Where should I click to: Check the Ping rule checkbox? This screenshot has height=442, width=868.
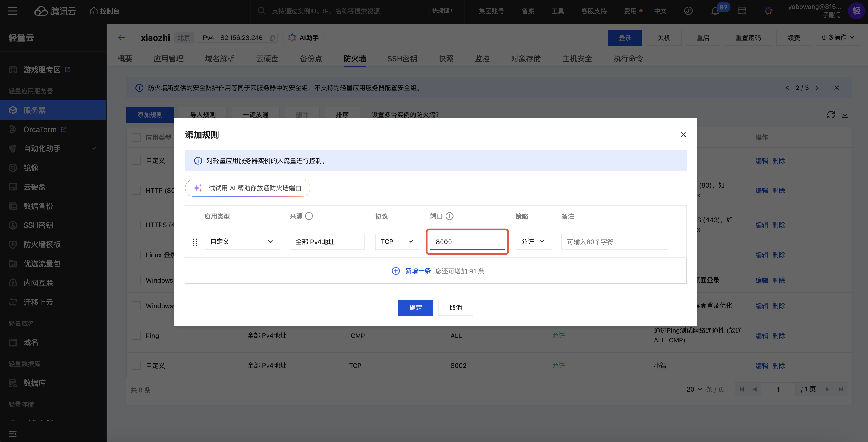(x=136, y=336)
